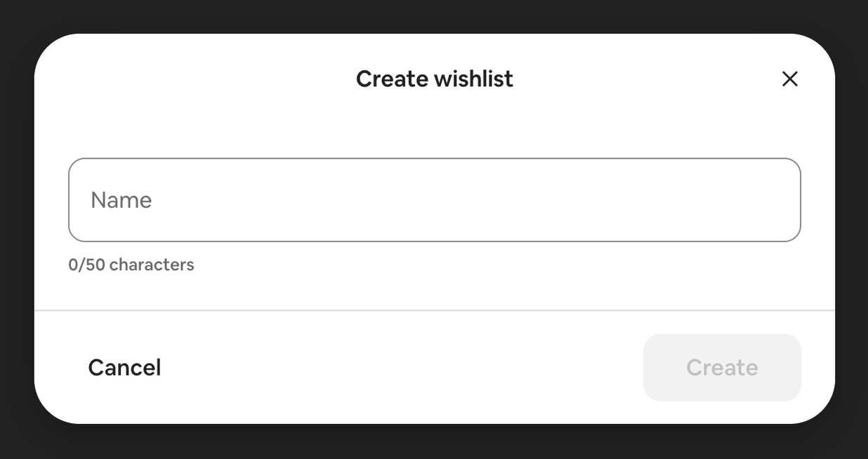868x459 pixels.
Task: Click the Cancel text link in footer
Action: pyautogui.click(x=124, y=368)
